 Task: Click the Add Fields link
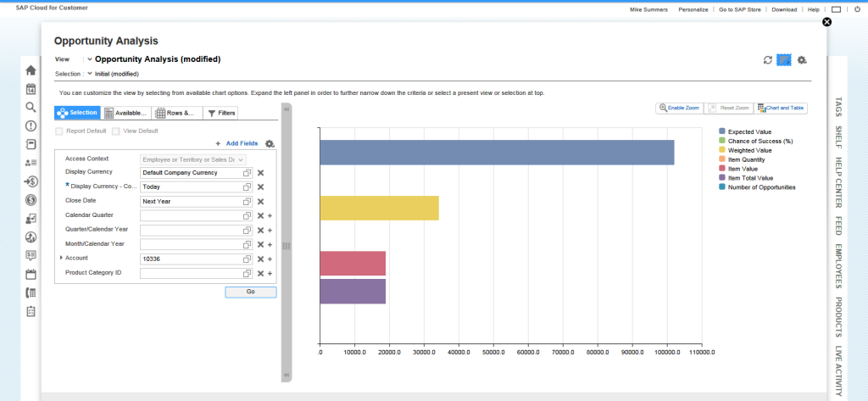(x=242, y=143)
